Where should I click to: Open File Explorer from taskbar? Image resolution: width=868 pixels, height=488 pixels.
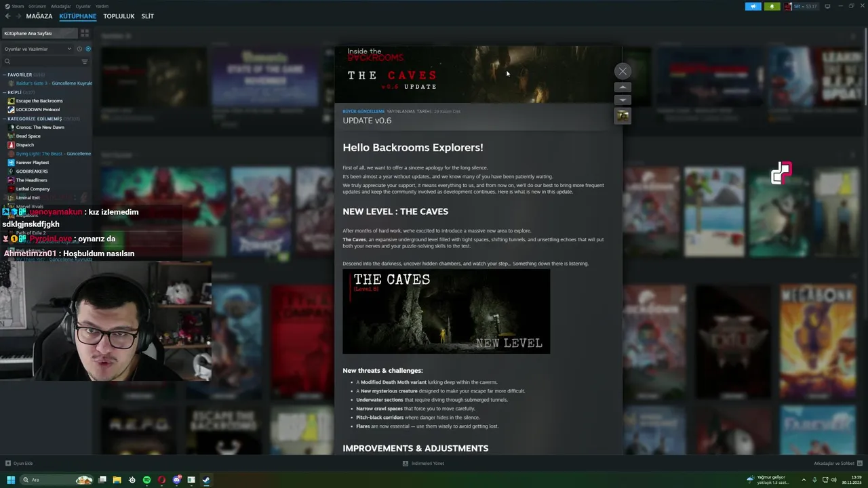[117, 480]
